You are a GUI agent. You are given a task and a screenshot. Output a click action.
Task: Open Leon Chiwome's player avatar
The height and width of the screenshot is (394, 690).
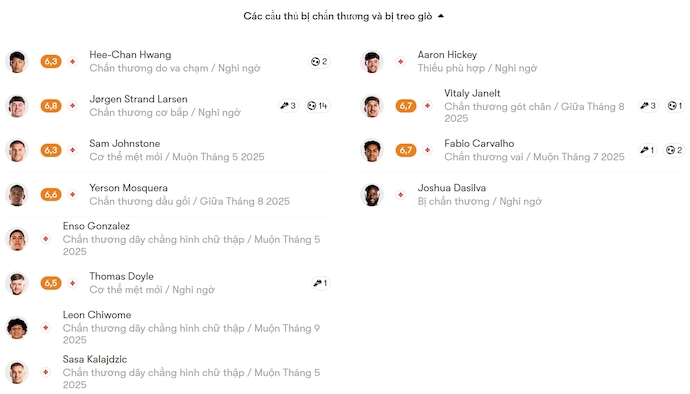pyautogui.click(x=17, y=328)
